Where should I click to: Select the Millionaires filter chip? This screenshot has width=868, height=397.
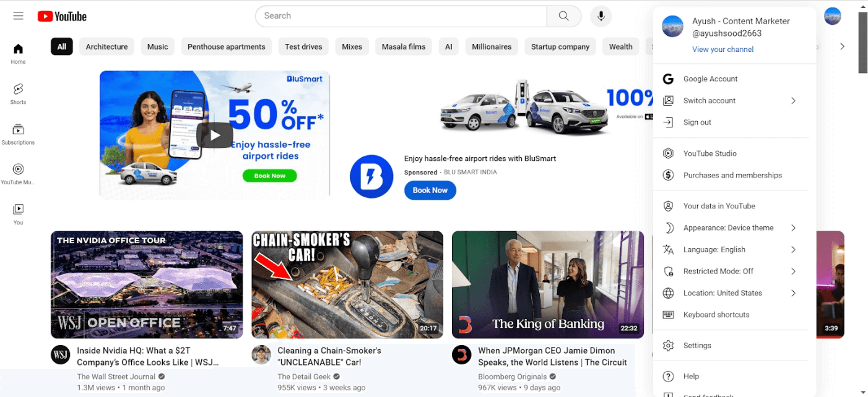pyautogui.click(x=492, y=46)
